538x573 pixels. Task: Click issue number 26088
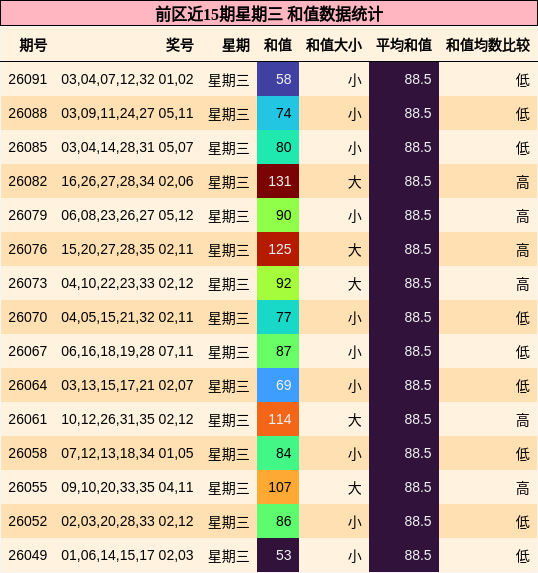click(28, 113)
